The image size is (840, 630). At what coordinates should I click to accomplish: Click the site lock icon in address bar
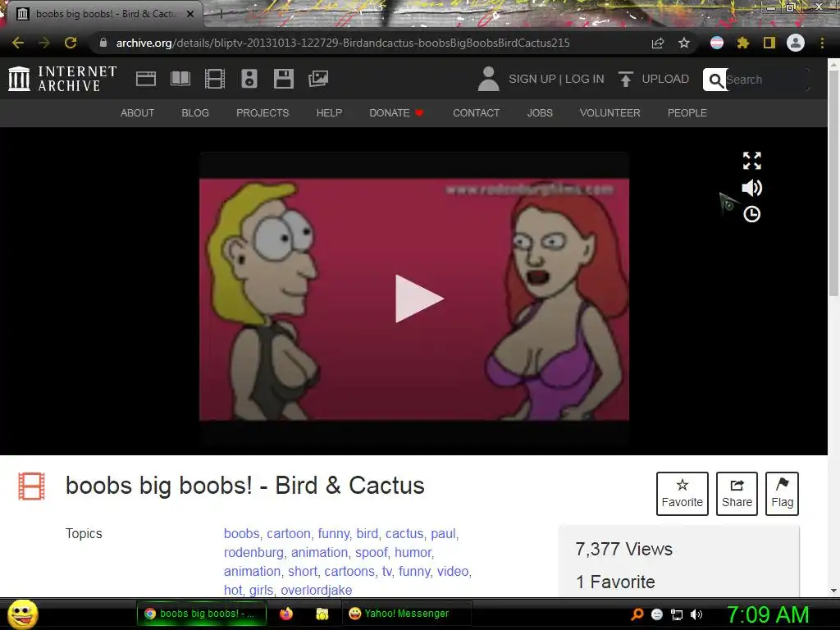pos(103,43)
